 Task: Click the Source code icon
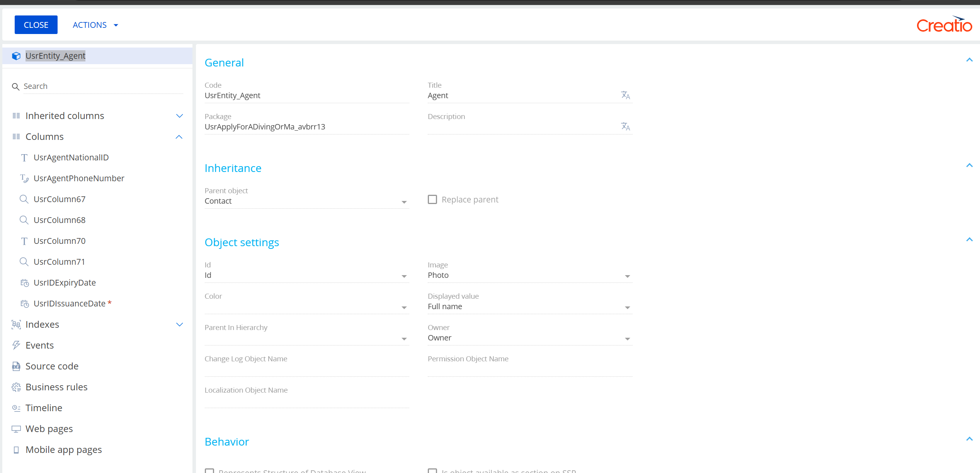[16, 366]
